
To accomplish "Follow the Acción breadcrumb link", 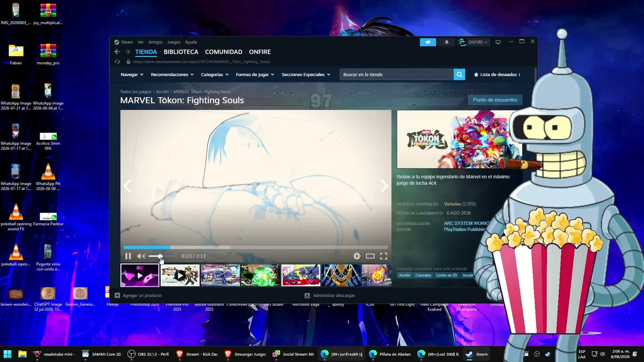I will (163, 92).
